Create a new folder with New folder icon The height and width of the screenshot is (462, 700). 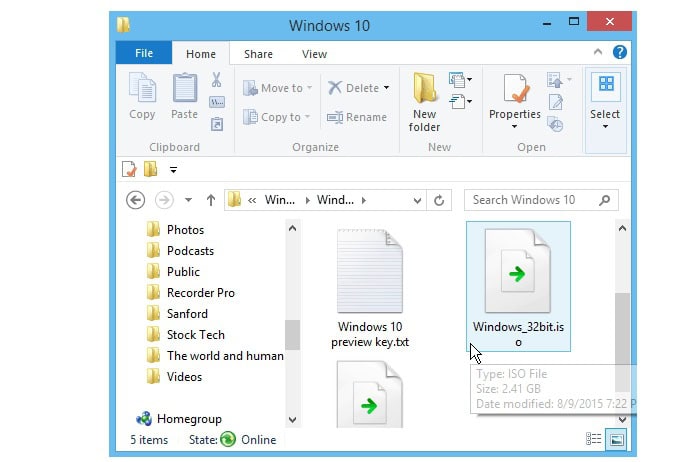(425, 100)
